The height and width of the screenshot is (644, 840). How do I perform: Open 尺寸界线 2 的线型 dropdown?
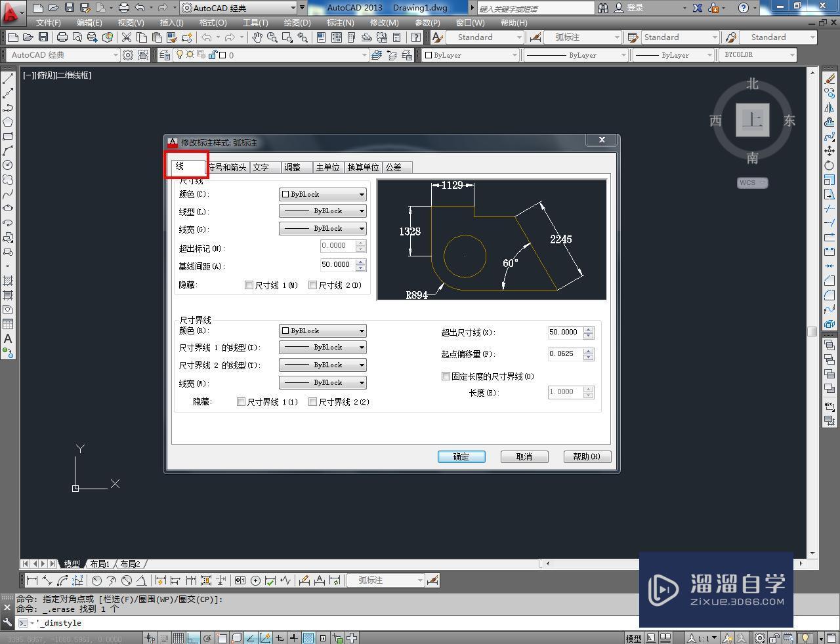click(x=323, y=365)
